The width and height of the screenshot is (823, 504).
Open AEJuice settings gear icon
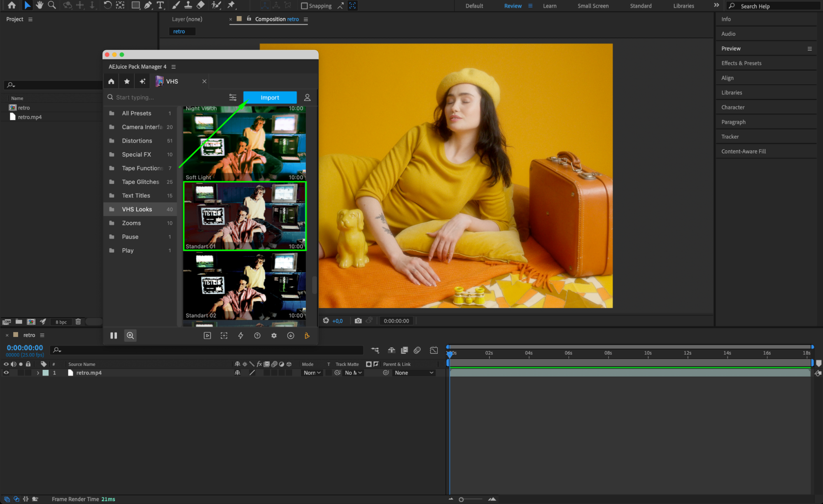(274, 336)
